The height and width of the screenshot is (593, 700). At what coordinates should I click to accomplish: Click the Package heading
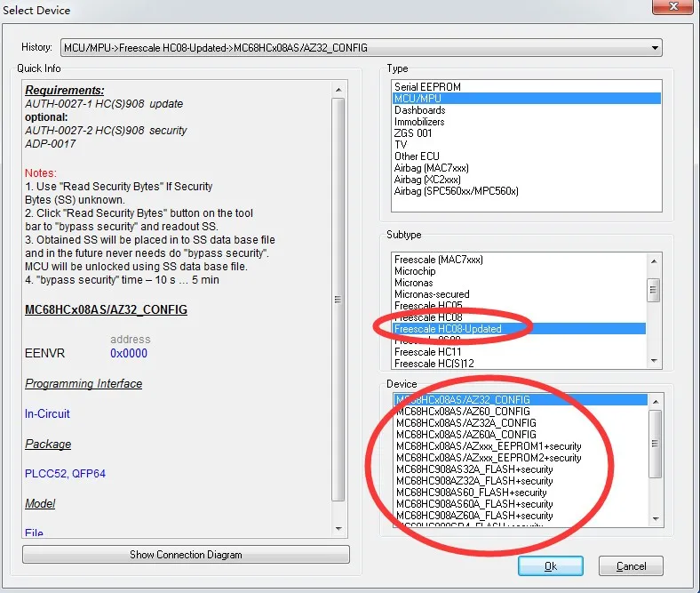tap(48, 444)
